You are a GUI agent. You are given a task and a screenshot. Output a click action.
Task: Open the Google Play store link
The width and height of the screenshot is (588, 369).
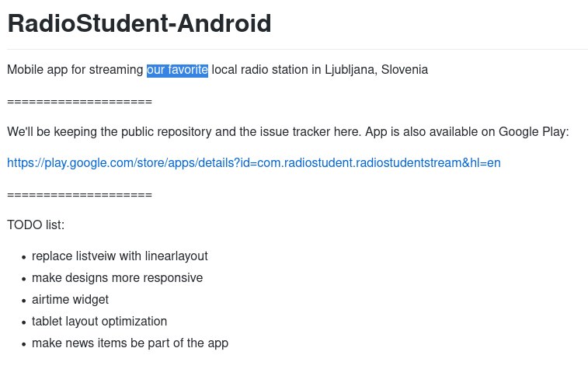click(x=254, y=163)
